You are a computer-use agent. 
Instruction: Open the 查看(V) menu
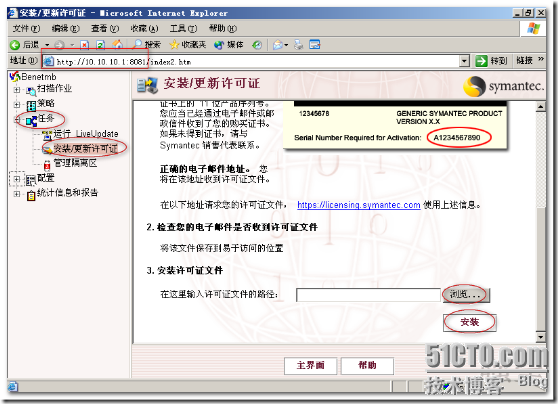(x=105, y=28)
